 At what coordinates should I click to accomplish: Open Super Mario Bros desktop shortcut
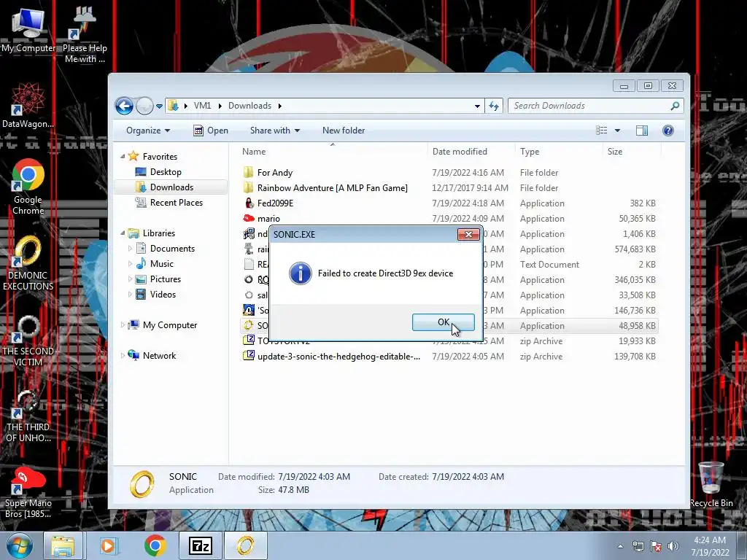[28, 492]
